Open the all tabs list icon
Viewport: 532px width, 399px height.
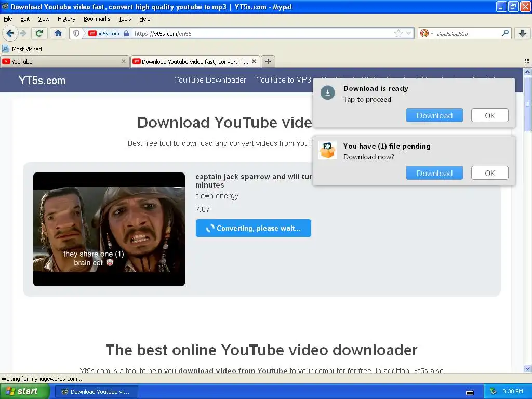527,61
